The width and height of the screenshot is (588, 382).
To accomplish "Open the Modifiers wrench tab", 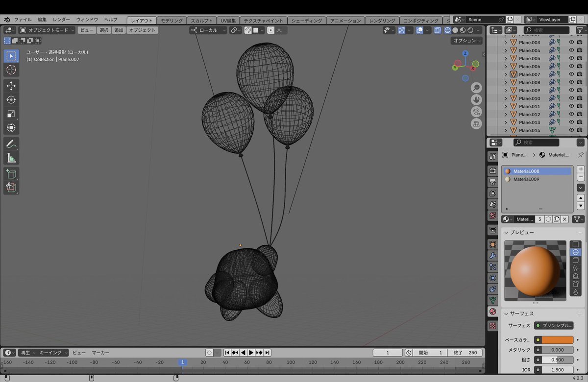I will 493,256.
